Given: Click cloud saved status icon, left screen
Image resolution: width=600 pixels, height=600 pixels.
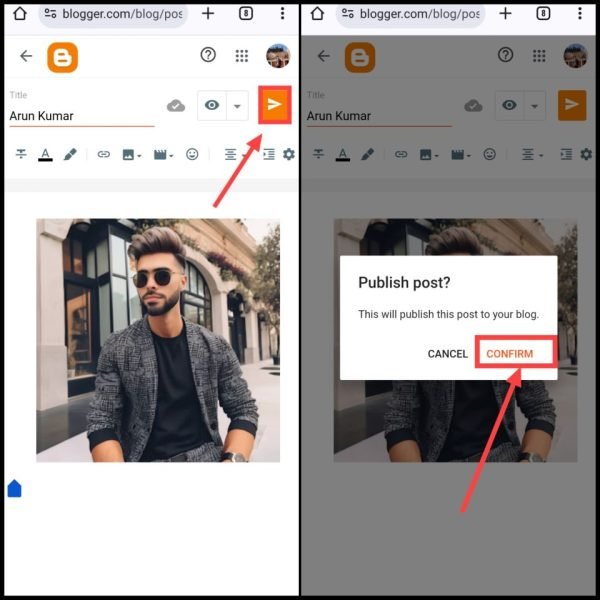Looking at the screenshot, I should click(x=176, y=106).
